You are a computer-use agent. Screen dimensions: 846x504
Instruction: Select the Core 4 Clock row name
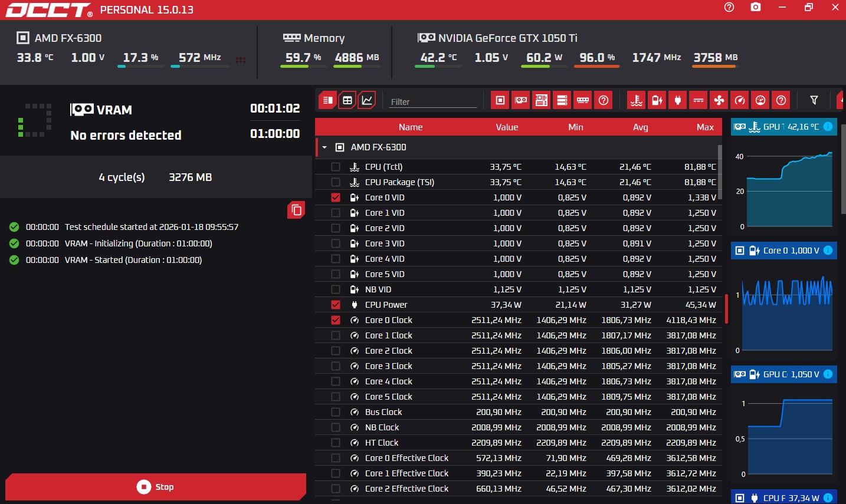point(389,381)
